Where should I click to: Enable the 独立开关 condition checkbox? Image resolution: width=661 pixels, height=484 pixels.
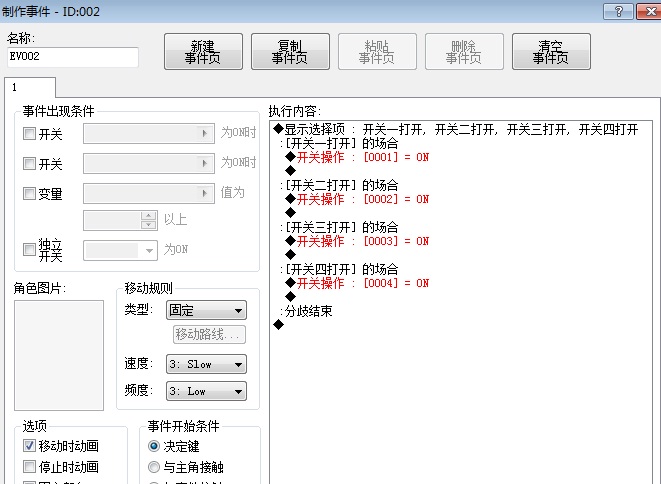(x=29, y=249)
